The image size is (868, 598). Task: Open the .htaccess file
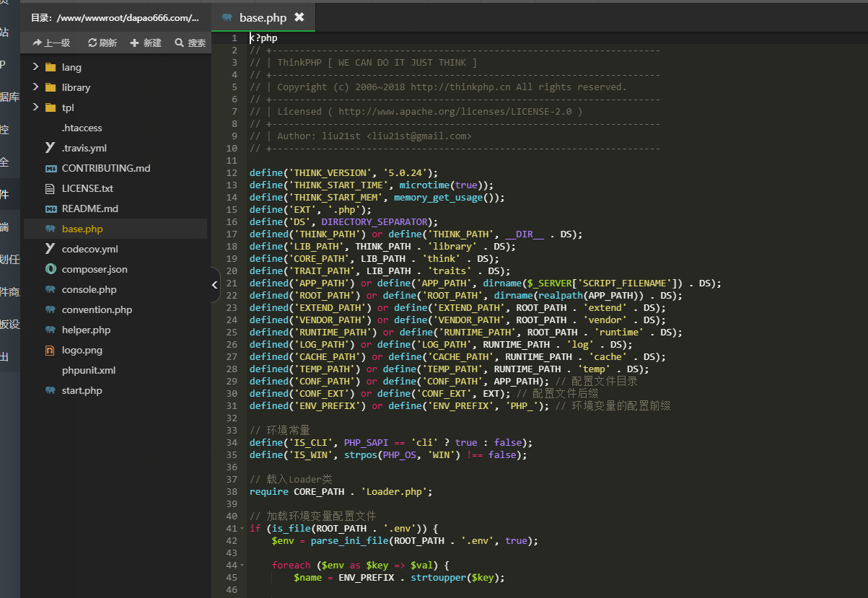82,128
